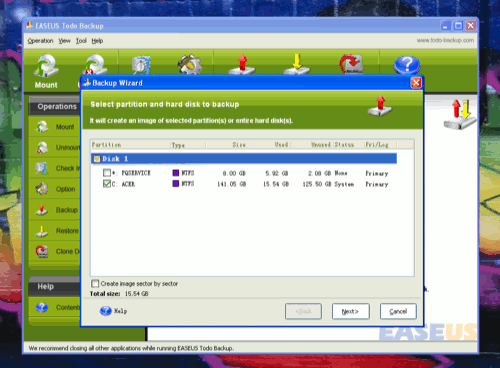Close the EASEUS Todo Backup main window
This screenshot has width=500, height=368.
click(471, 26)
